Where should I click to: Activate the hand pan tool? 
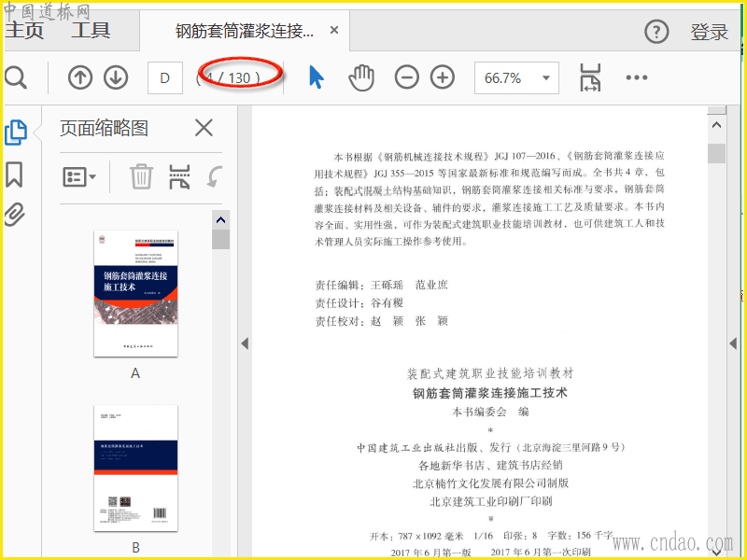click(x=361, y=77)
